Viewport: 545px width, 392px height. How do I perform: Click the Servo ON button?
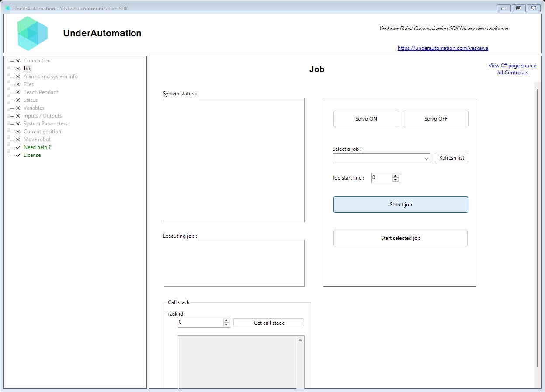click(x=366, y=119)
